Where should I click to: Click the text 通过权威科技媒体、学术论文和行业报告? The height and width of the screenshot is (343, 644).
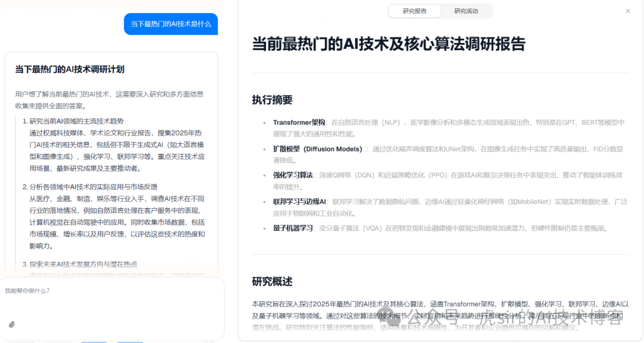click(x=92, y=133)
